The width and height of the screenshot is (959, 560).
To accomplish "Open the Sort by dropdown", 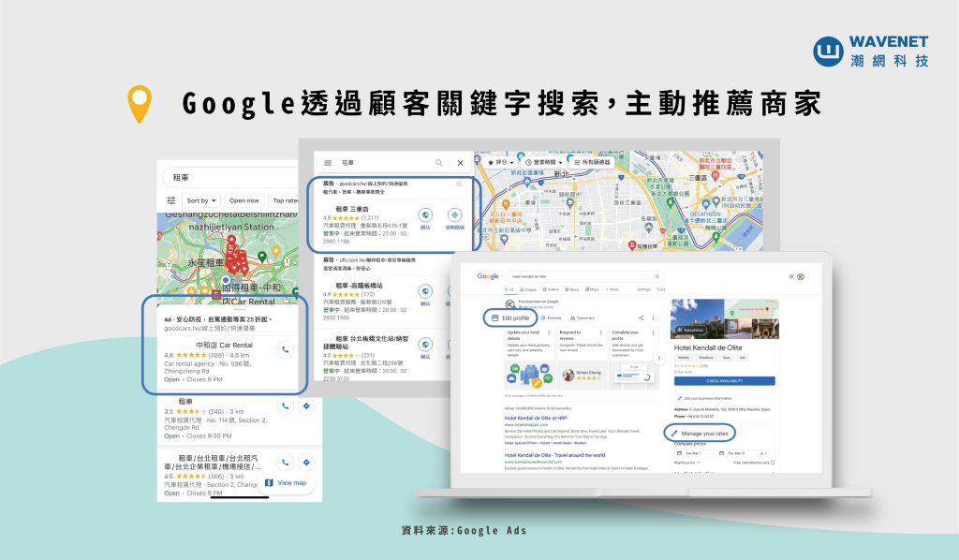I will coord(202,200).
